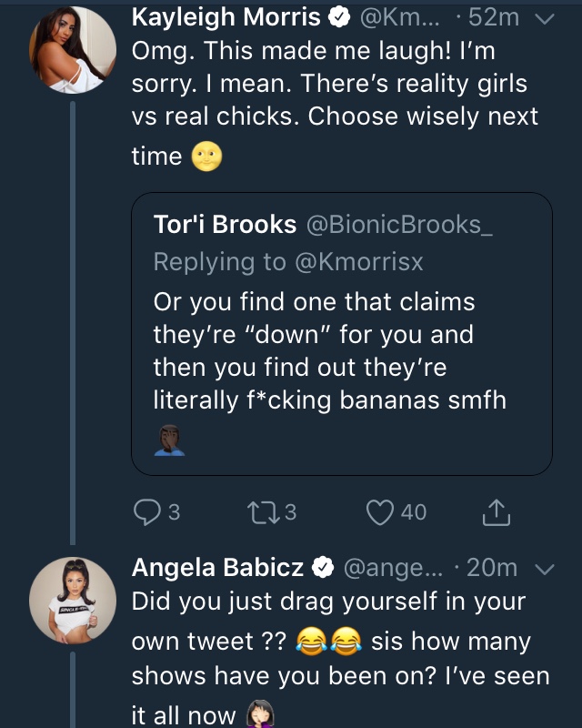Click the 52m timestamp
The height and width of the screenshot is (728, 582).
click(494, 17)
